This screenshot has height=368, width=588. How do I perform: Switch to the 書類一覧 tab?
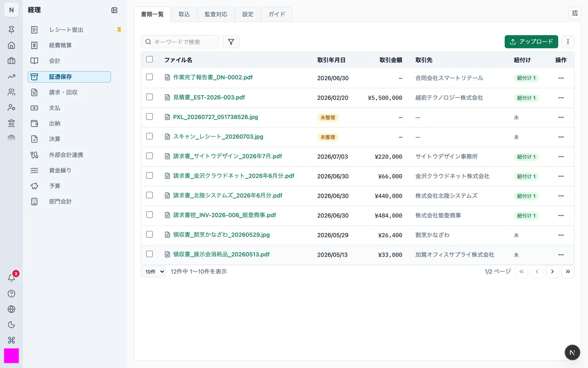(x=152, y=14)
